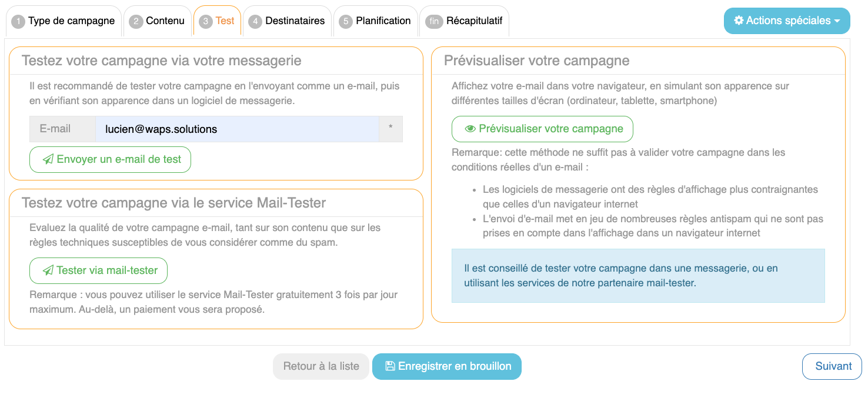
Task: Click Retour à la liste button
Action: pyautogui.click(x=321, y=366)
